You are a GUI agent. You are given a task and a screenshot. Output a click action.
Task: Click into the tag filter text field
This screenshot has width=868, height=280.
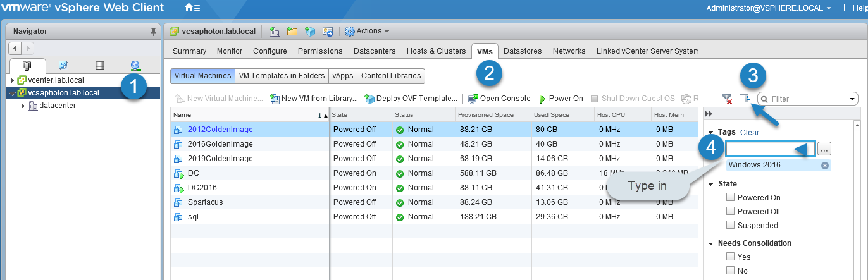[771, 149]
